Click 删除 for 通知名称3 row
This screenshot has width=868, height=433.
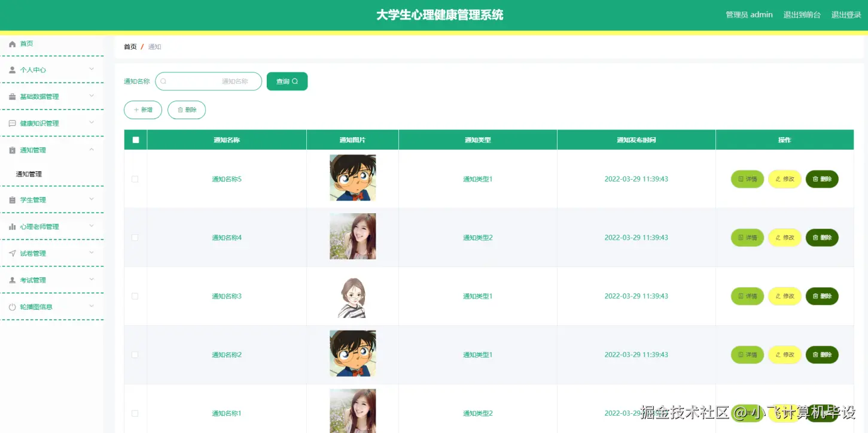coord(822,296)
